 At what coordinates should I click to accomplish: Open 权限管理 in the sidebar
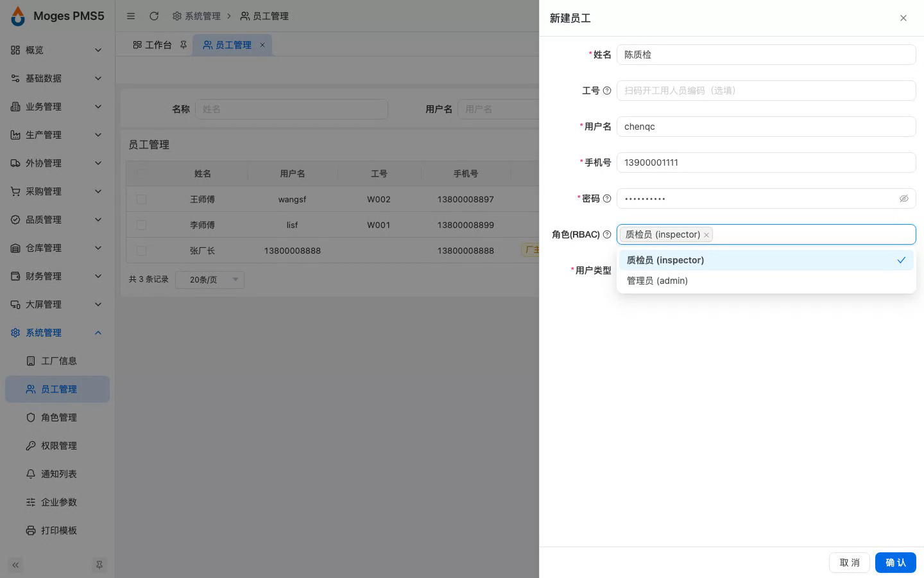[58, 446]
